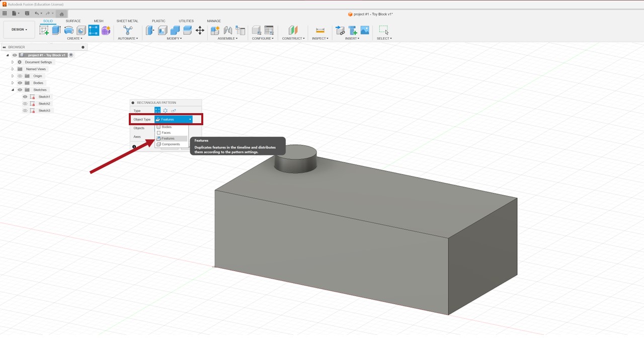Toggle visibility of Sketch2
644x362 pixels.
click(25, 104)
